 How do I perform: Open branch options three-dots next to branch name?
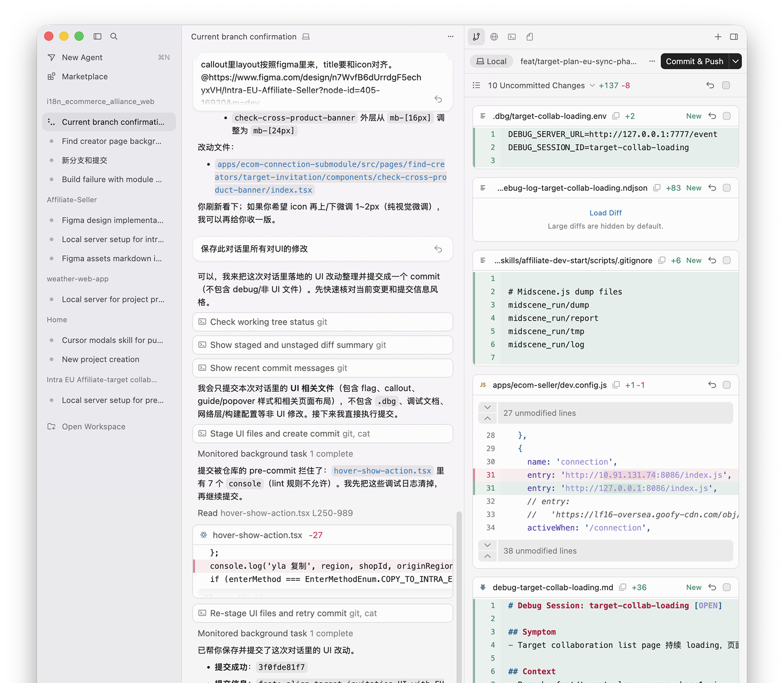652,61
